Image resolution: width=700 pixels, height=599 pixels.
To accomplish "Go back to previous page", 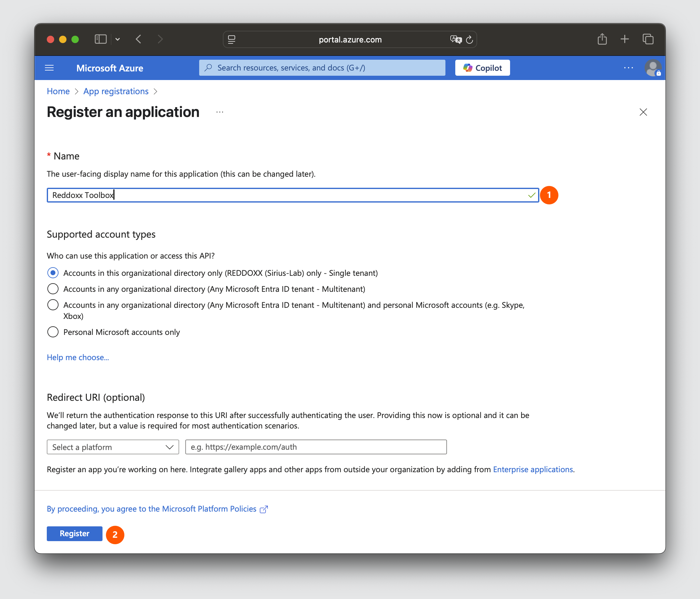I will 139,39.
